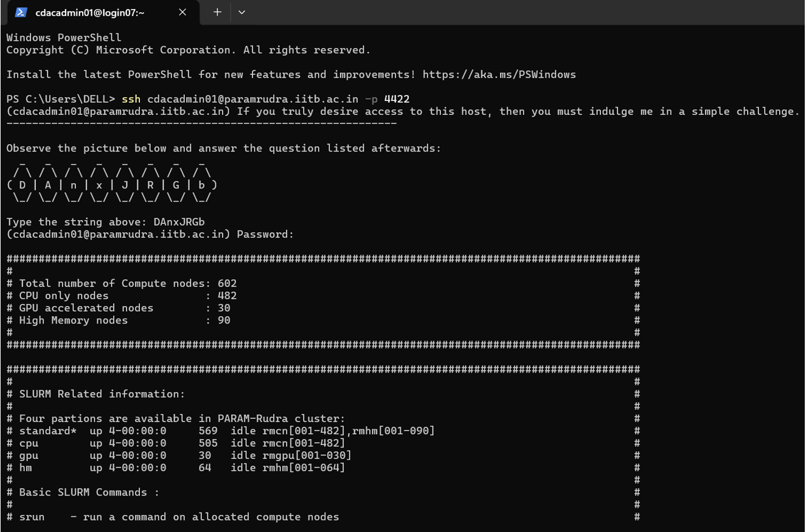Expand the new tab profile dropdown
This screenshot has height=532, width=806.
[x=241, y=12]
